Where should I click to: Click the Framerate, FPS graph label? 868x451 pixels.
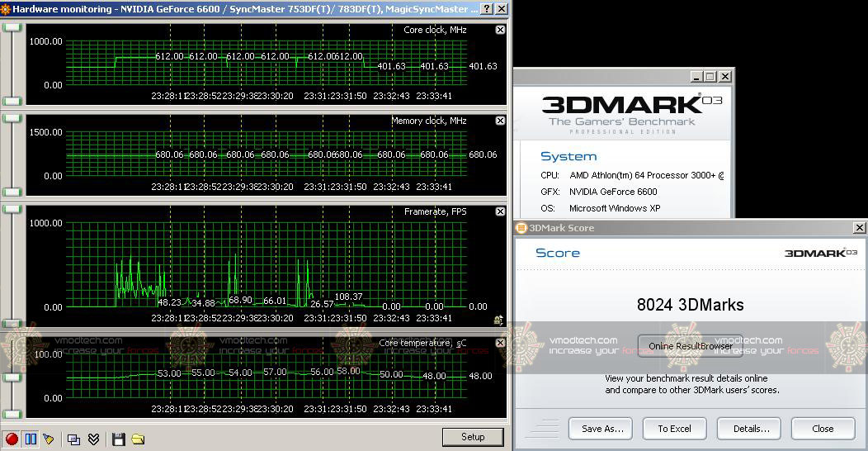pyautogui.click(x=436, y=211)
